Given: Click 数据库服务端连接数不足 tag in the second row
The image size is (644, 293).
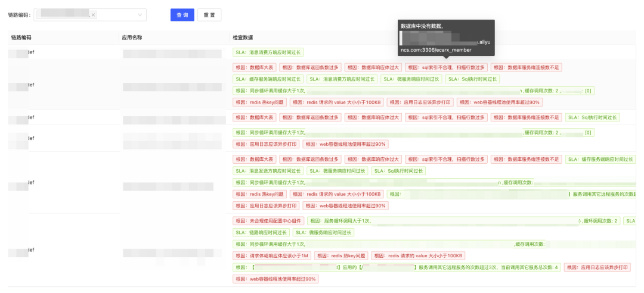Looking at the screenshot, I should (x=526, y=67).
